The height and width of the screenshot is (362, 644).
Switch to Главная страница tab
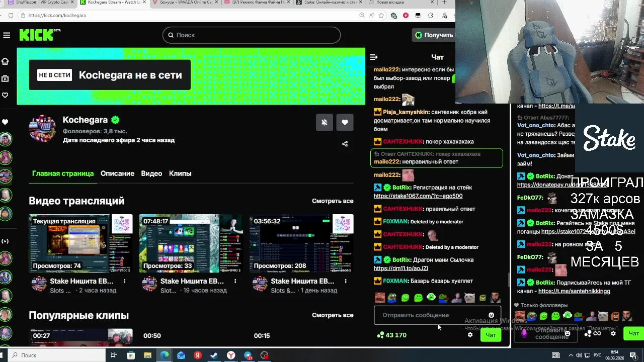pos(63,173)
